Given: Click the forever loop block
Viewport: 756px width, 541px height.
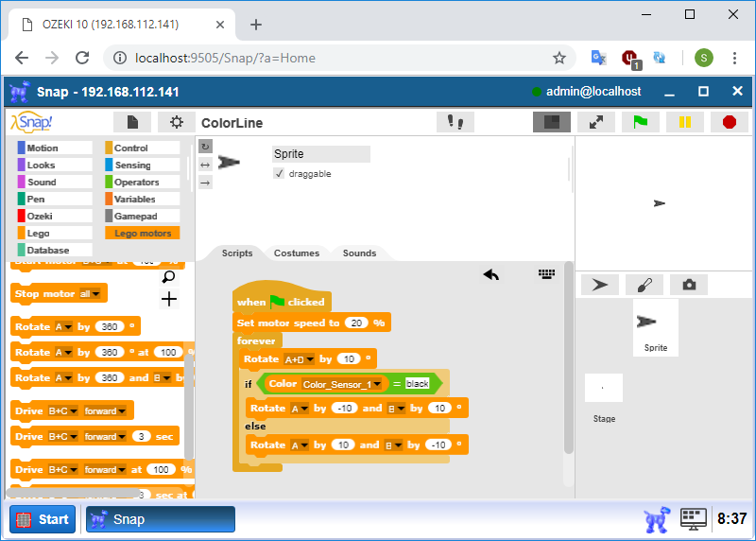Looking at the screenshot, I should [256, 340].
